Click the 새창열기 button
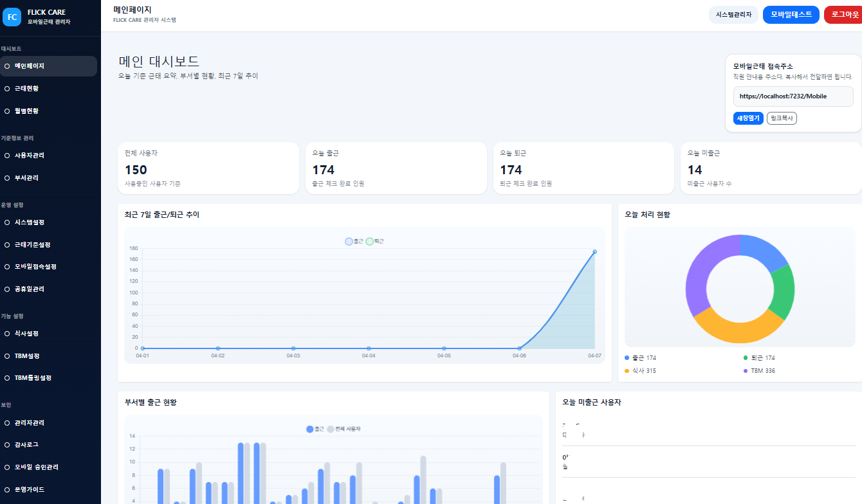Image resolution: width=862 pixels, height=504 pixels. [748, 118]
